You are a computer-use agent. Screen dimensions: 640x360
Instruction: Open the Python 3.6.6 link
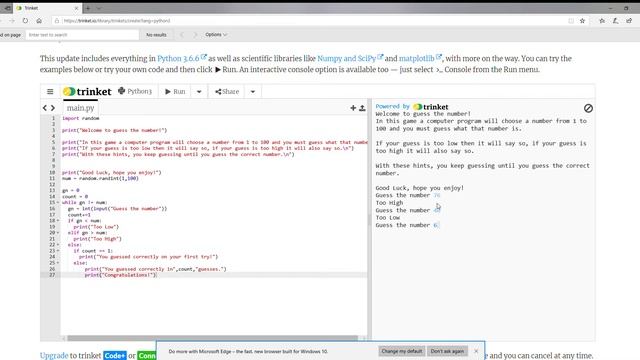(182, 58)
